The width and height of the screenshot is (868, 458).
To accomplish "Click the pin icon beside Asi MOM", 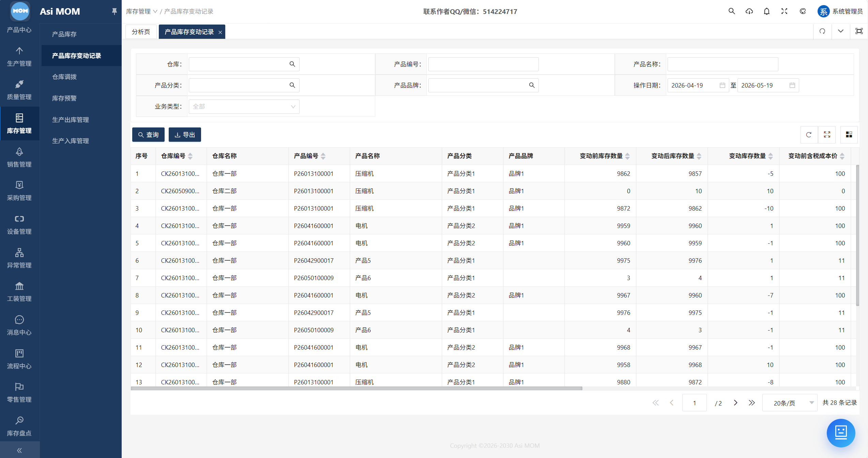I will [114, 12].
